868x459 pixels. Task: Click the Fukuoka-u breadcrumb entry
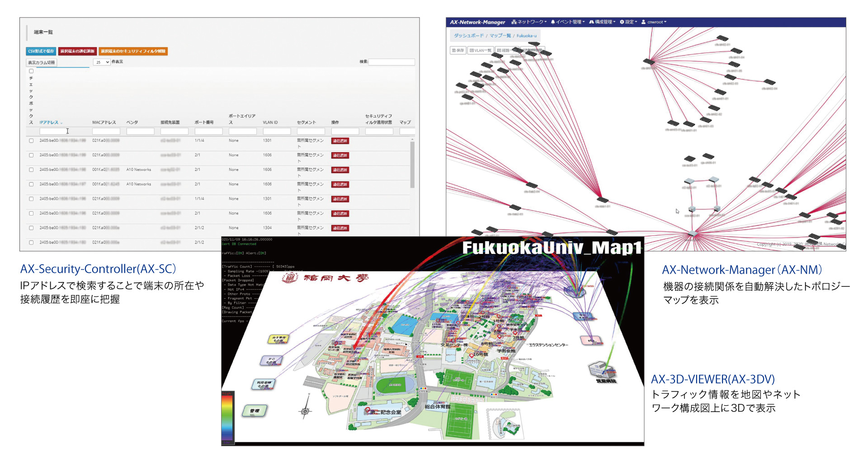(x=527, y=36)
